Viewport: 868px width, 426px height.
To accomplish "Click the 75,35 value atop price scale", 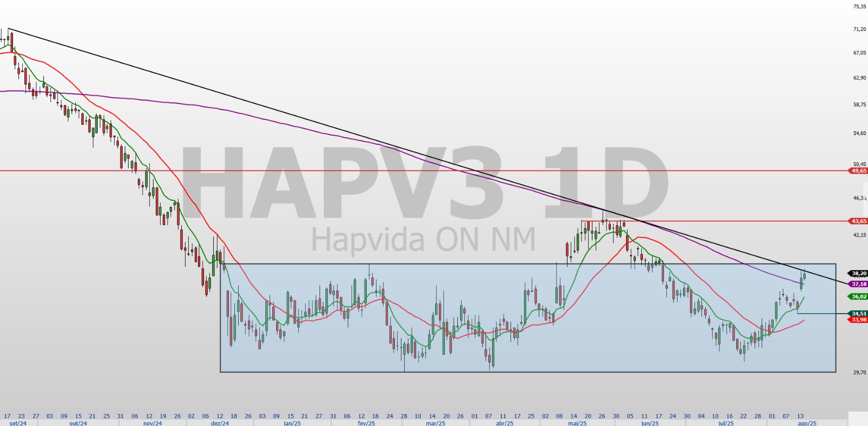I will 859,7.
